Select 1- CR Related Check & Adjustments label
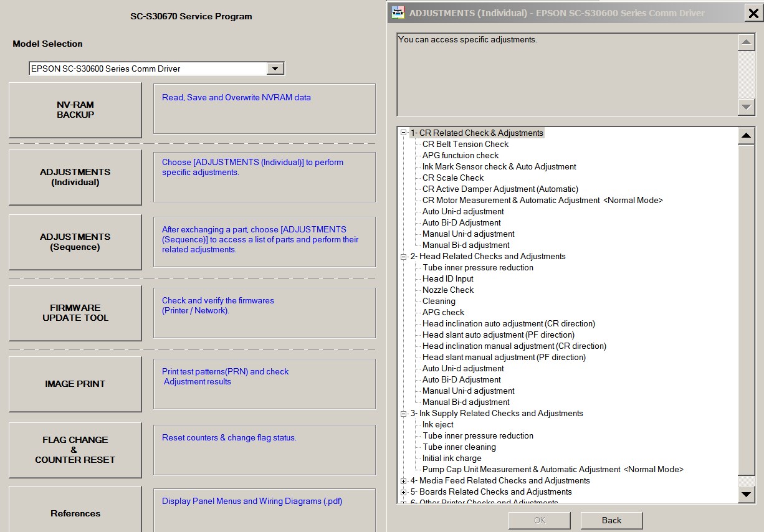Screen dimensions: 764x532 tap(477, 133)
